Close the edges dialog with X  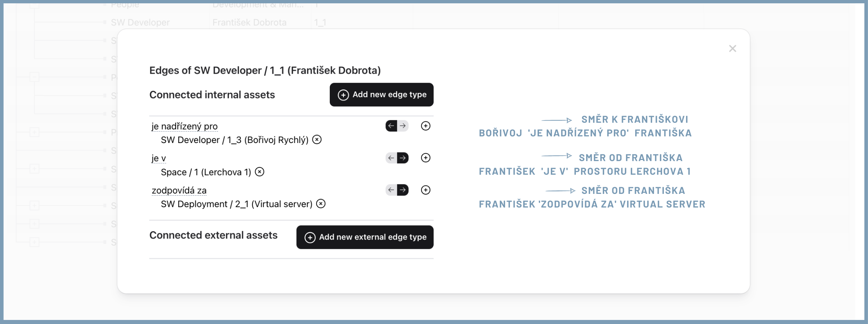(732, 49)
